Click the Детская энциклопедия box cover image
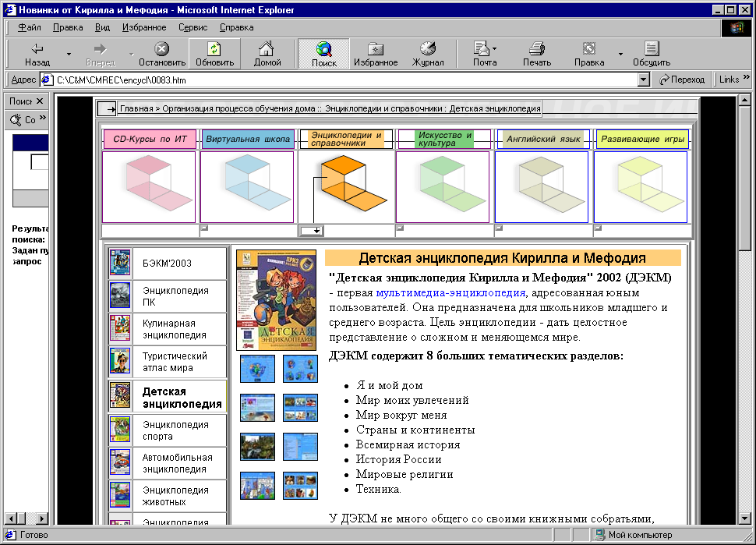756x545 pixels. 277,300
